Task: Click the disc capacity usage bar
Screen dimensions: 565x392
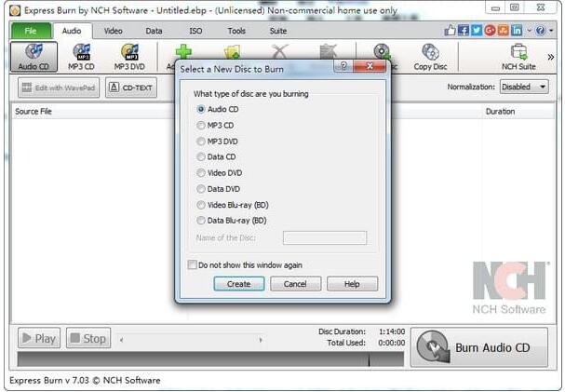Action: tap(210, 359)
